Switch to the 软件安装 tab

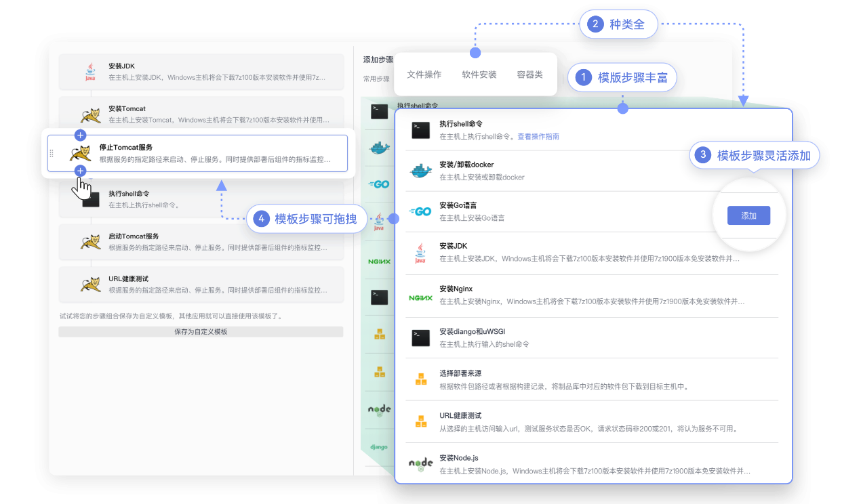coord(479,75)
